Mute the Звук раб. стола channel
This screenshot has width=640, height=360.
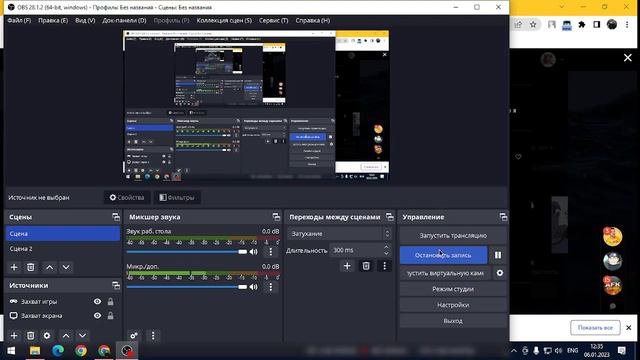tap(253, 252)
